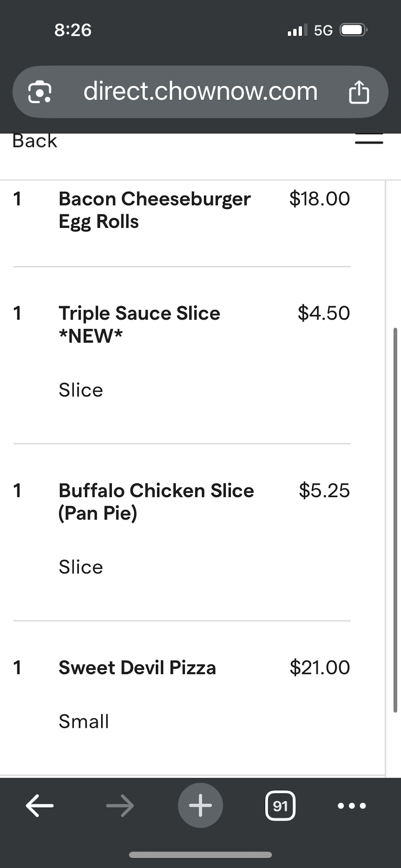This screenshot has height=868, width=401.
Task: Tap the Small size label under pizza
Action: [x=84, y=721]
